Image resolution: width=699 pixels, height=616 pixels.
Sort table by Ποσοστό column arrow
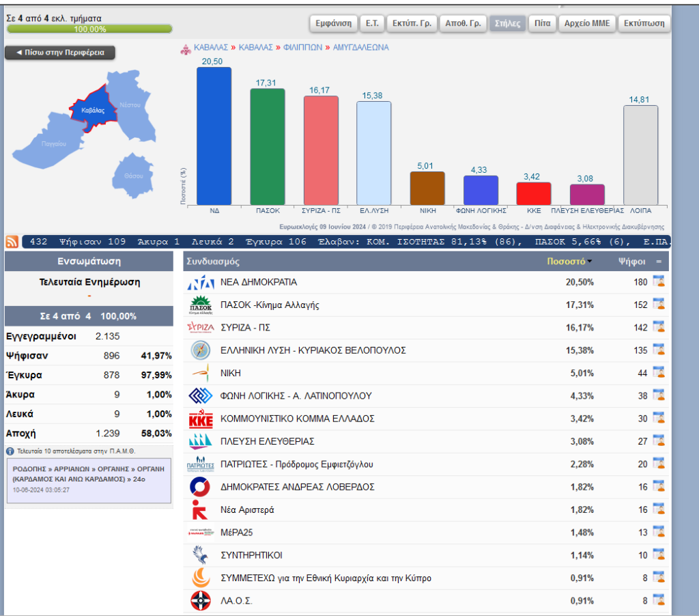[x=590, y=262]
